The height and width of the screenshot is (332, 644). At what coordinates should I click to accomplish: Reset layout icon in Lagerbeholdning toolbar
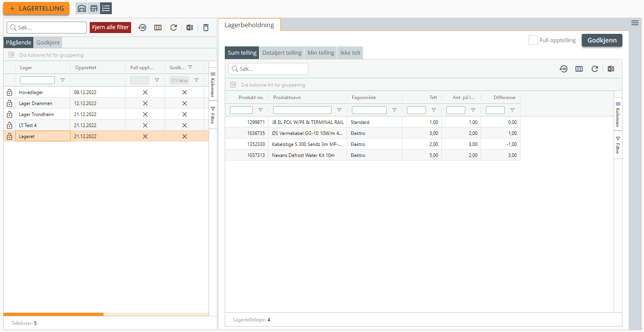tap(564, 69)
